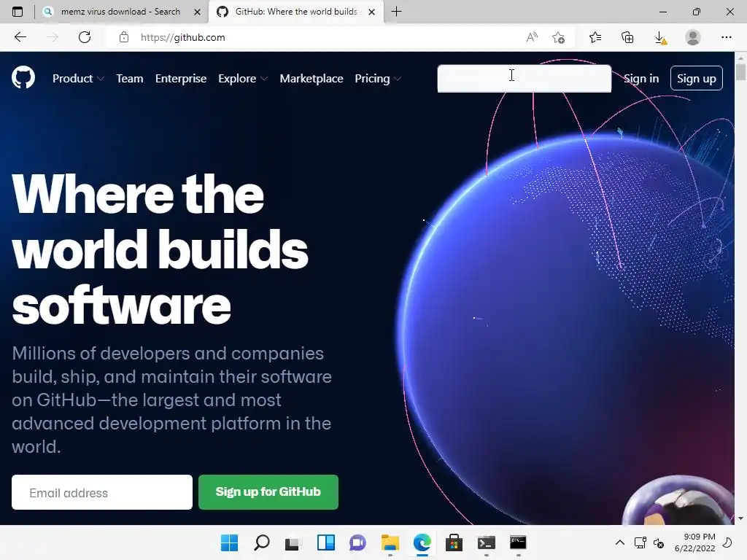747x560 pixels.
Task: Open Windows Start menu
Action: 229,542
